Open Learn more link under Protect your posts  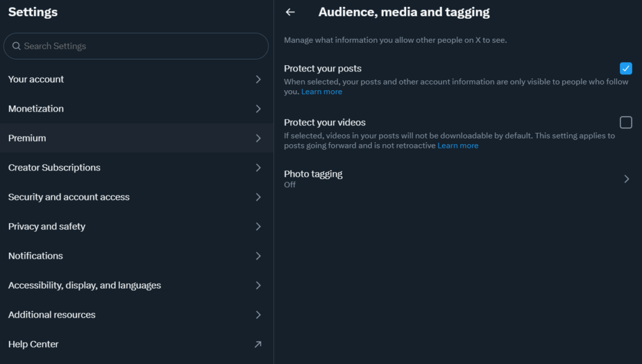point(322,91)
